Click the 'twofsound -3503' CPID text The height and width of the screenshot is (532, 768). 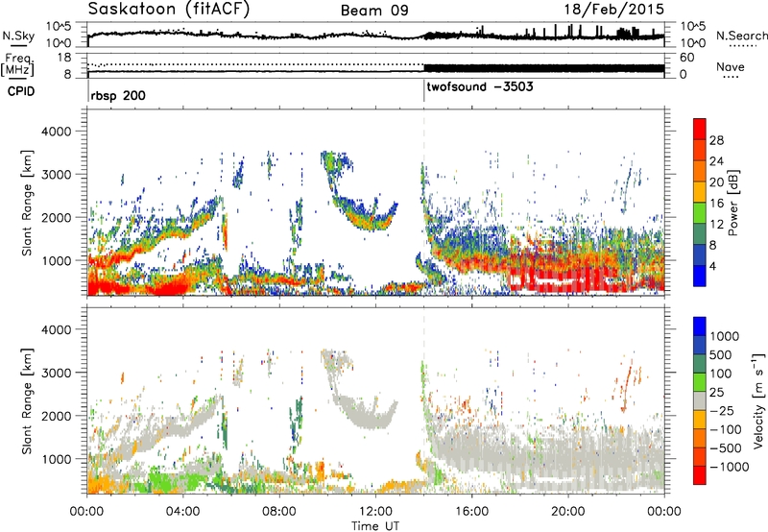pos(480,87)
